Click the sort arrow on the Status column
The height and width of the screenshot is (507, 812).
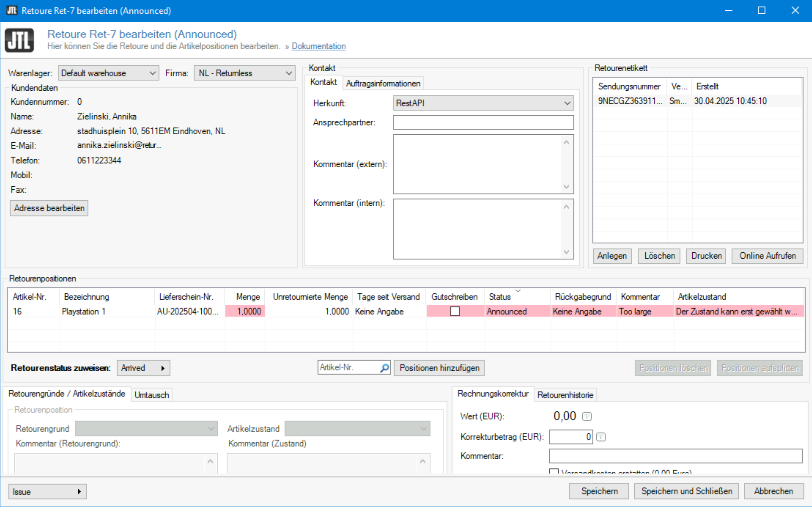[518, 291]
